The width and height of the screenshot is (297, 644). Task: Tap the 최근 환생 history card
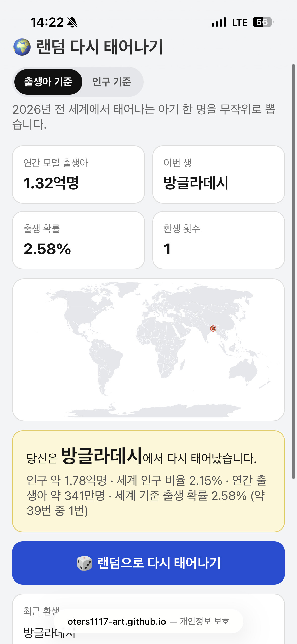(x=148, y=619)
